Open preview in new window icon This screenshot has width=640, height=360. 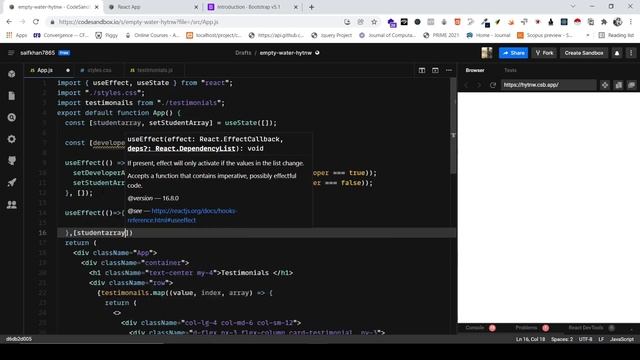click(x=631, y=85)
